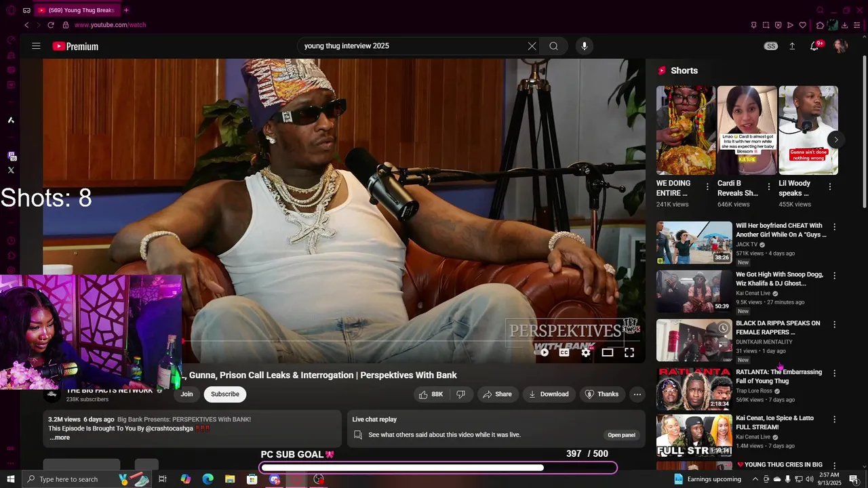Like the video with 88K thumbs-up
Screen dimensions: 868x488
click(x=431, y=394)
